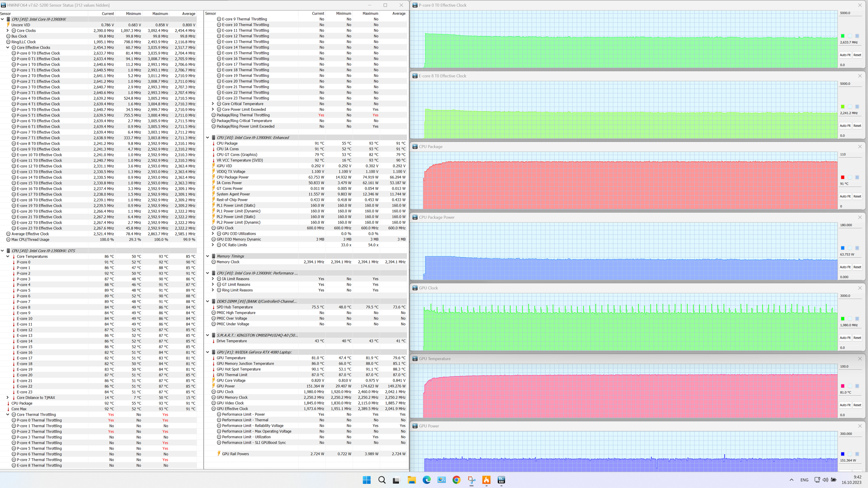Open File Explorer from taskbar
868x488 pixels.
pyautogui.click(x=411, y=480)
